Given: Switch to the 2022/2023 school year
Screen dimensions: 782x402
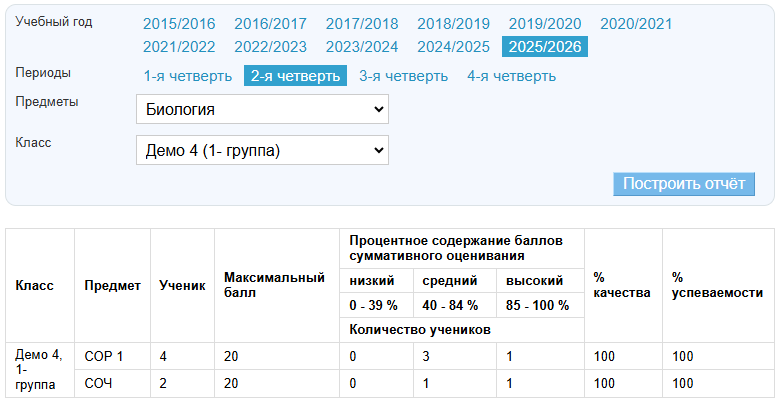Looking at the screenshot, I should coord(270,46).
